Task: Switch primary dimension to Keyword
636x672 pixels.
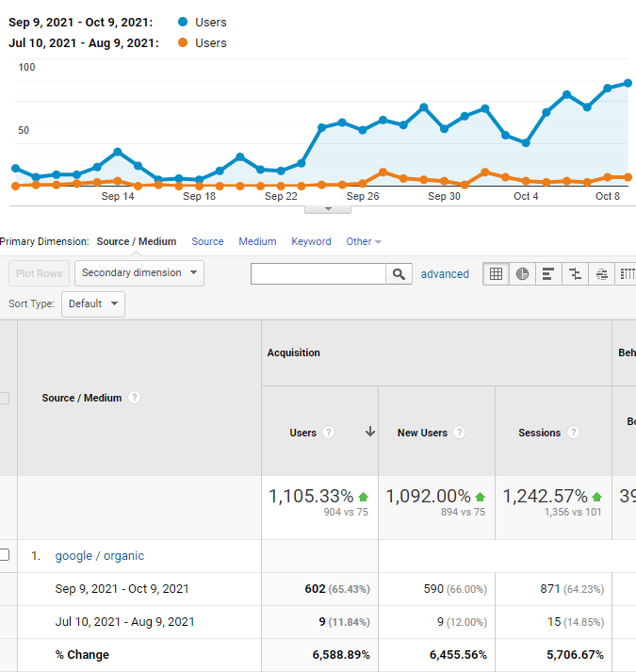Action: (311, 241)
